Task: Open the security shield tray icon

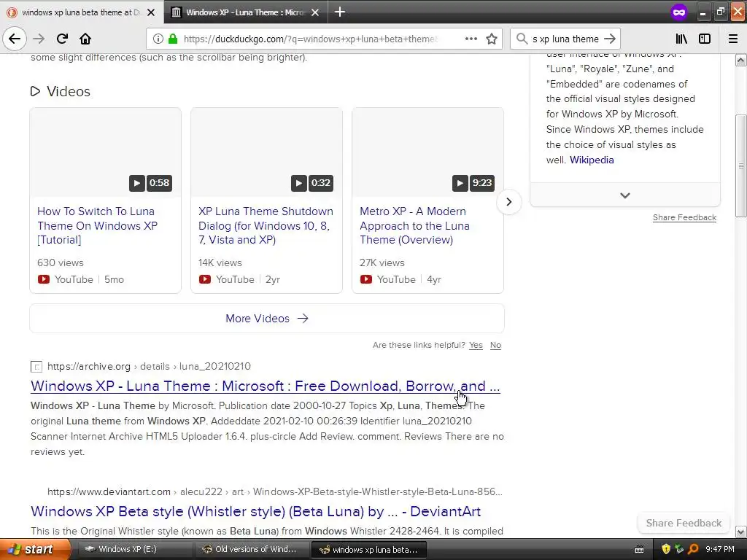Action: (666, 549)
